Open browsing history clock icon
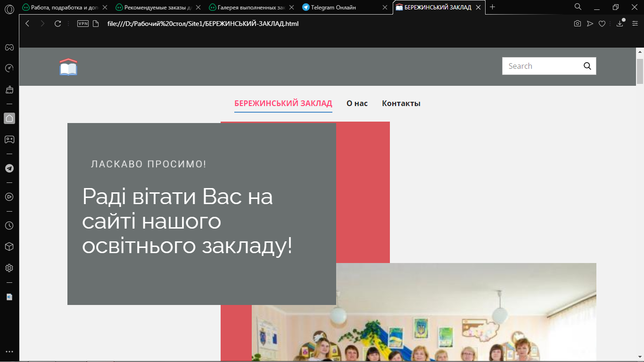 (x=9, y=226)
